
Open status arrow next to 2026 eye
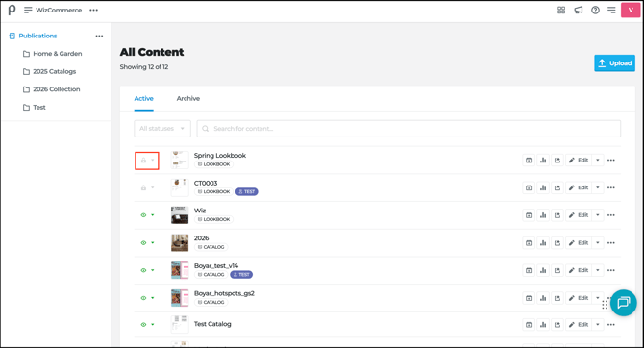[153, 243]
